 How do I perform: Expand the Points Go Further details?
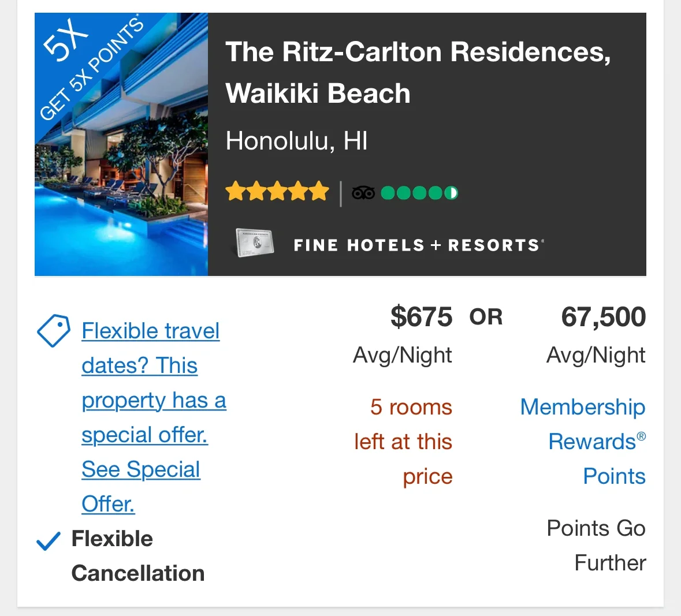[596, 545]
